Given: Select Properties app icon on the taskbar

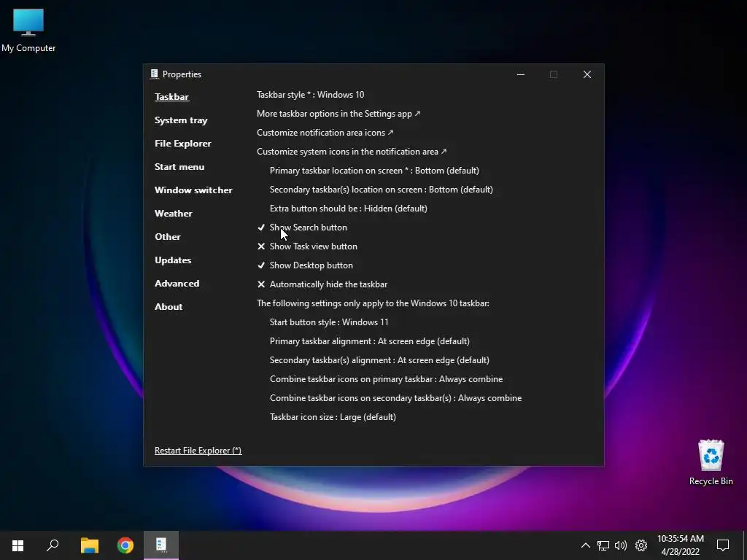Looking at the screenshot, I should pos(161,545).
